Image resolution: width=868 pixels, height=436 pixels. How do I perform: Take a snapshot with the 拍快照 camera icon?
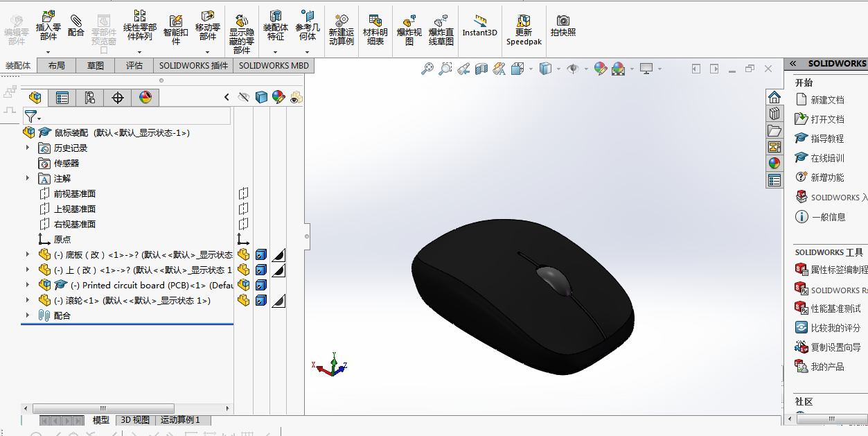coord(563,26)
